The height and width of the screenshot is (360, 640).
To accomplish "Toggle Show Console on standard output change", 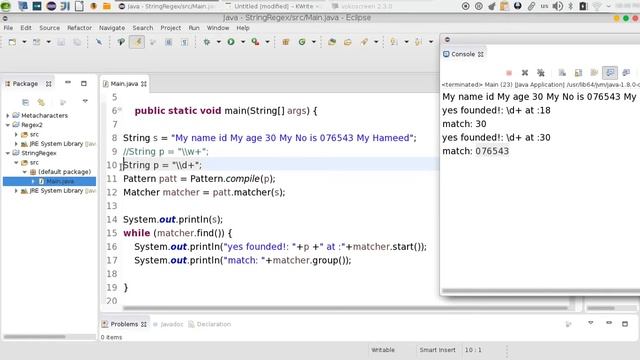I will pyautogui.click(x=610, y=73).
